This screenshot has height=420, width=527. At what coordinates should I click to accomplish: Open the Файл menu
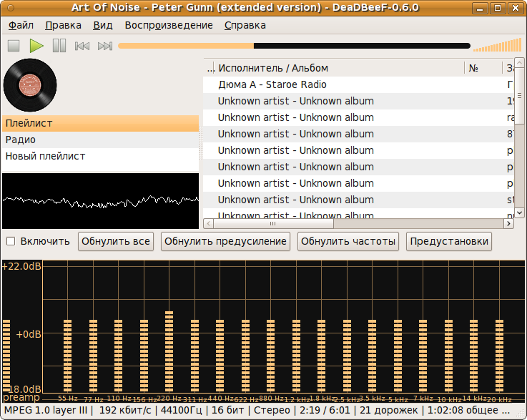coord(21,25)
